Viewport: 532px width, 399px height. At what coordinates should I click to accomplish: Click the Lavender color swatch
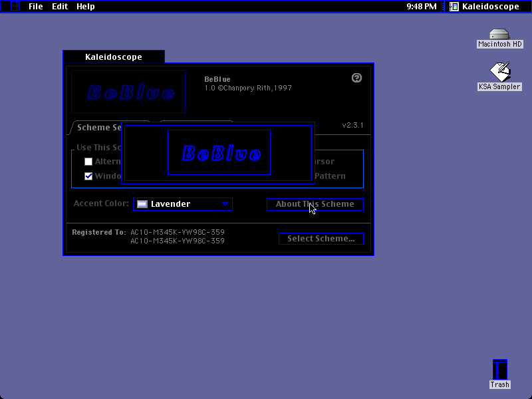[x=142, y=204]
